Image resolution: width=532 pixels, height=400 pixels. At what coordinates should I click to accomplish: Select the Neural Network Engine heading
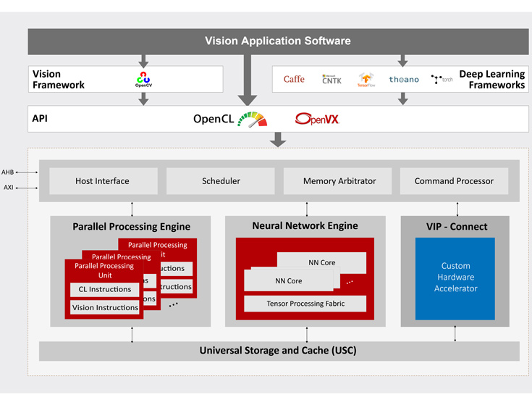coord(305,225)
